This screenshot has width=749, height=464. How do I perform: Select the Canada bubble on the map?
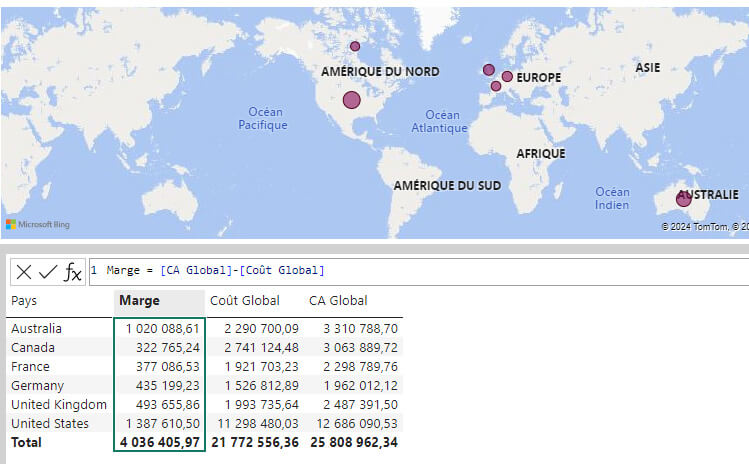click(354, 46)
